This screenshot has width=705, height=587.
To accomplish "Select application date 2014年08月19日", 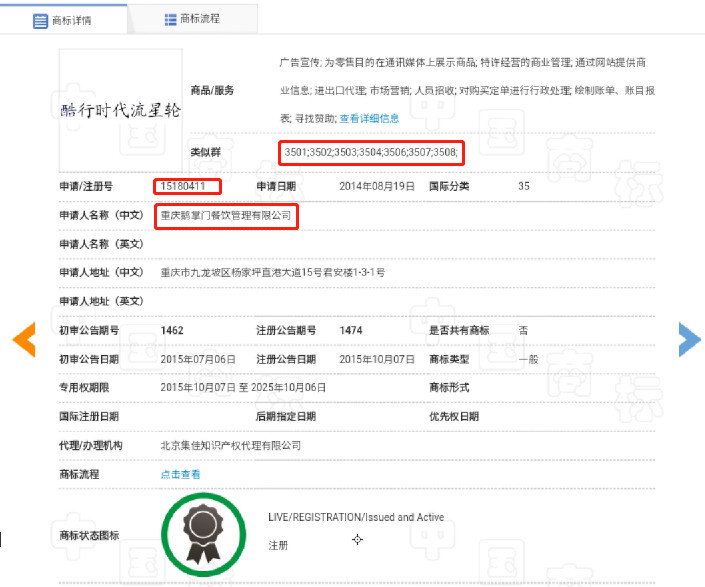I will pos(377,186).
